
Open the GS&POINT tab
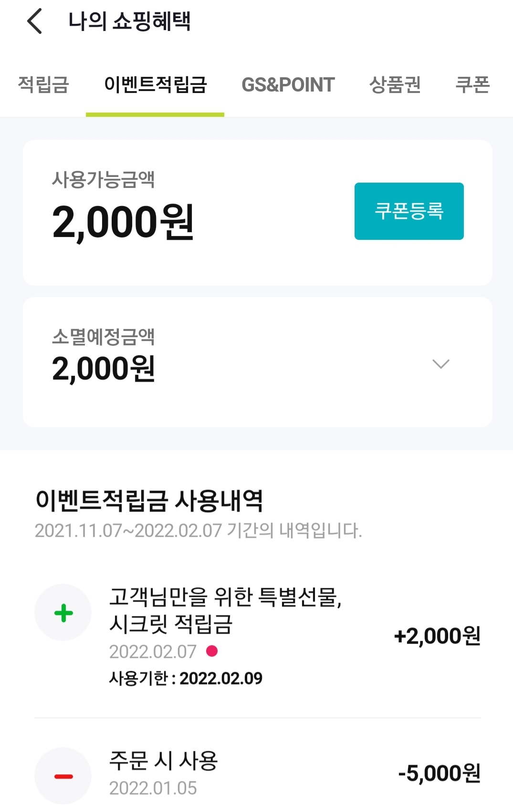288,85
